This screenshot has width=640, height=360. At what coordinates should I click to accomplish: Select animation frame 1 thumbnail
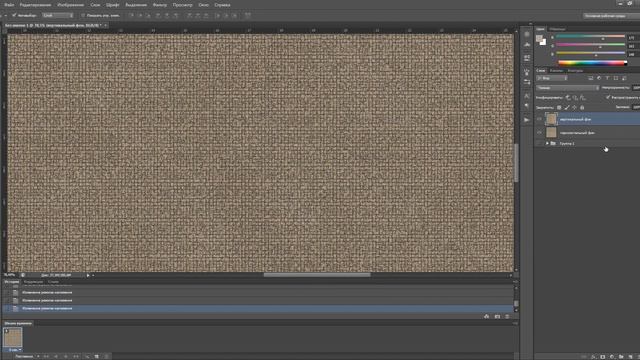click(x=13, y=338)
